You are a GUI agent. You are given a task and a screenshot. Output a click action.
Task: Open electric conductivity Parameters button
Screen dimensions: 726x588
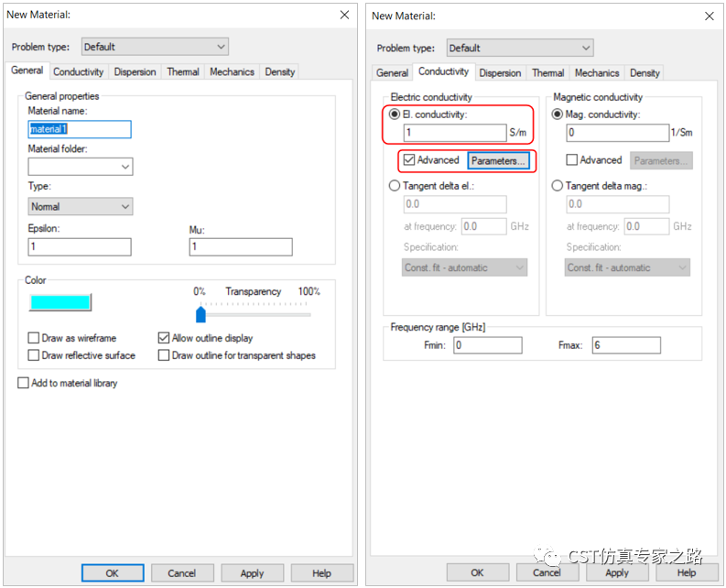[498, 161]
